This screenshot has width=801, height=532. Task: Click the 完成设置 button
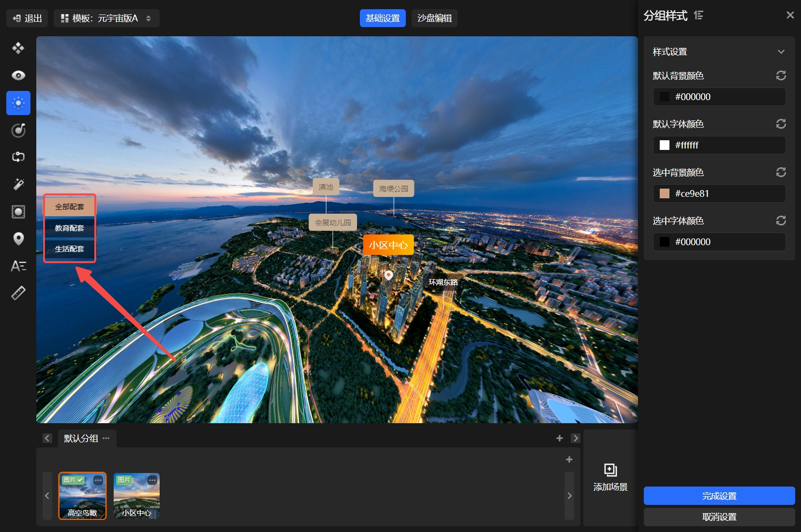[x=719, y=496]
